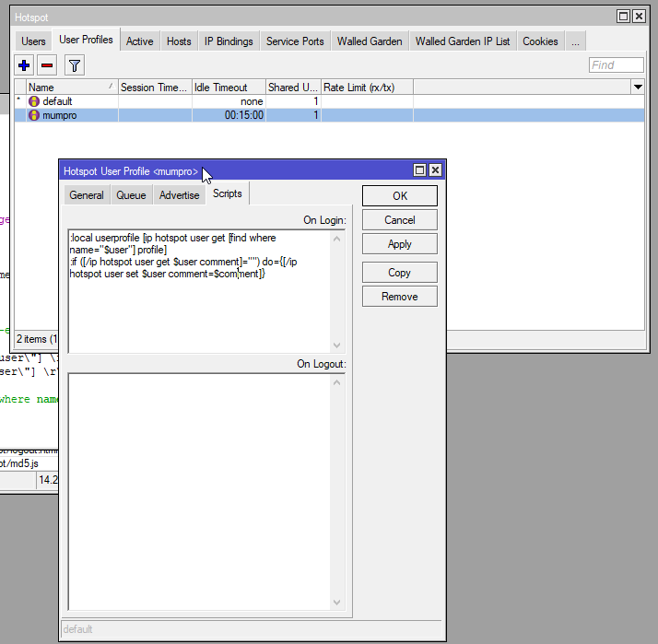This screenshot has height=644, width=658.
Task: Select the 'mumpro' profile row name
Action: 60,115
